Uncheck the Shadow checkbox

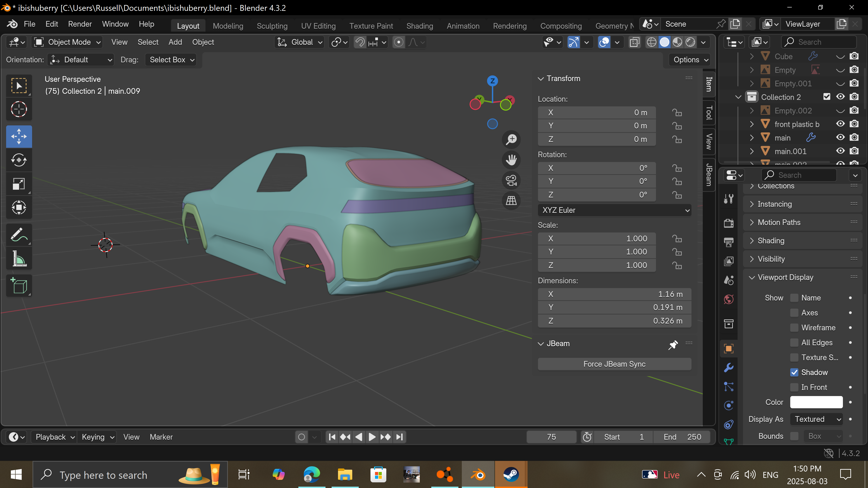[x=794, y=372]
